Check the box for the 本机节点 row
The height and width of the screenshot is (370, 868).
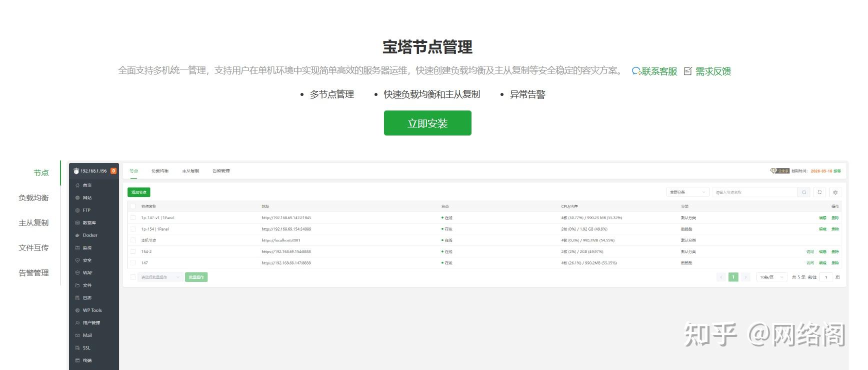132,240
